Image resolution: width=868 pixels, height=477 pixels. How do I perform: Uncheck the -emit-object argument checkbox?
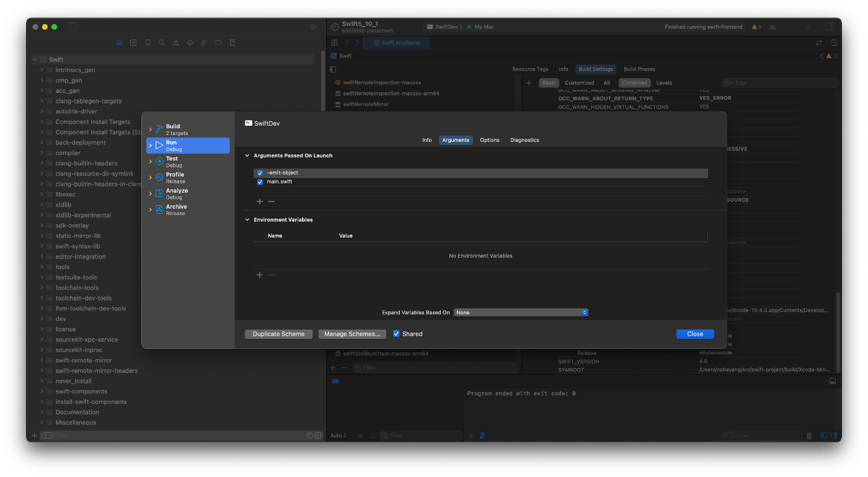pos(260,173)
